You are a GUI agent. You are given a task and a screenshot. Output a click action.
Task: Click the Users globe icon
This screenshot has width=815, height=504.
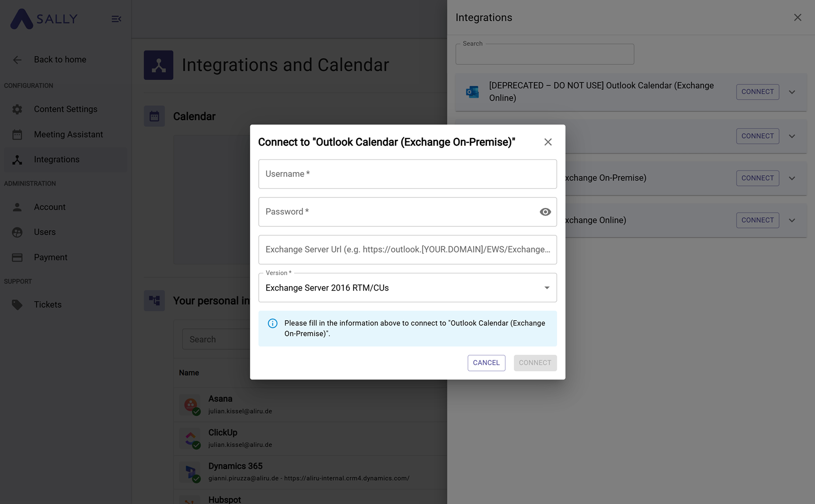pyautogui.click(x=17, y=232)
